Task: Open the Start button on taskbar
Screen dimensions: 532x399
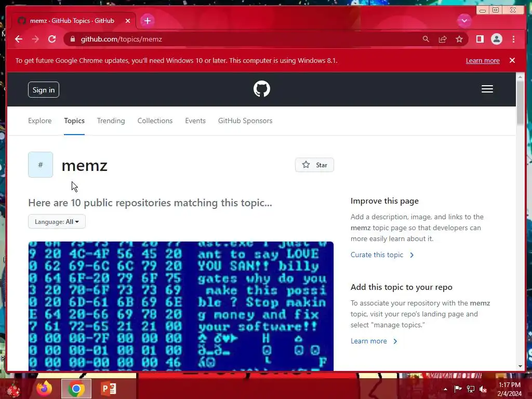Action: click(x=14, y=389)
